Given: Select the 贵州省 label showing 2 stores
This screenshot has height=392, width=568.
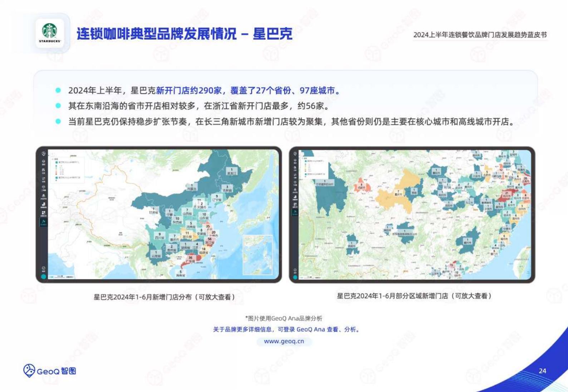Looking at the screenshot, I should (172, 248).
